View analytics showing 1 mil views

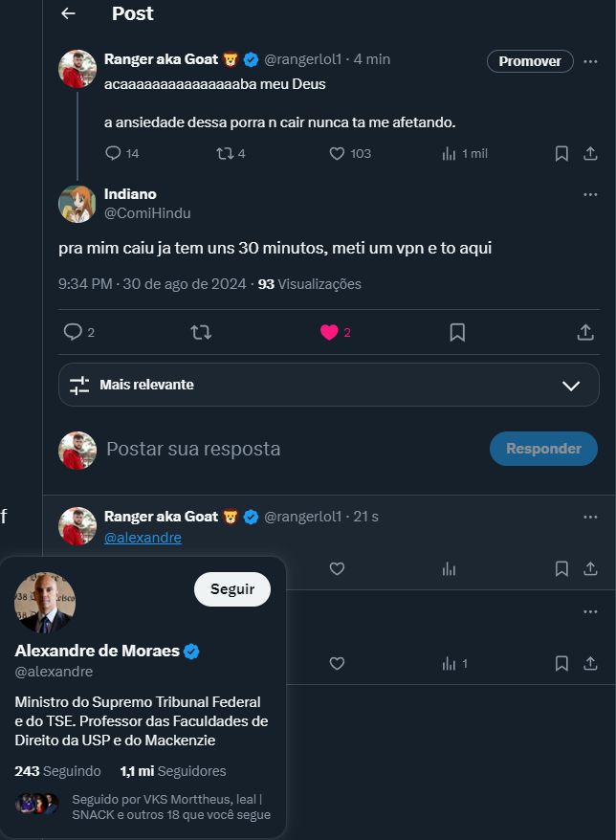point(449,153)
